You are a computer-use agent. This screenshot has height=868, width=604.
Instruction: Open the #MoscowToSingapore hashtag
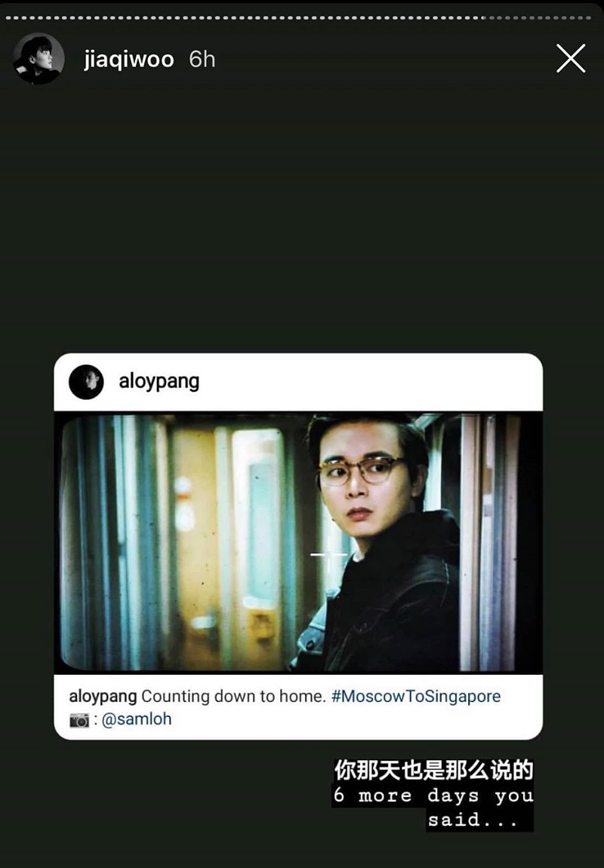click(x=416, y=696)
